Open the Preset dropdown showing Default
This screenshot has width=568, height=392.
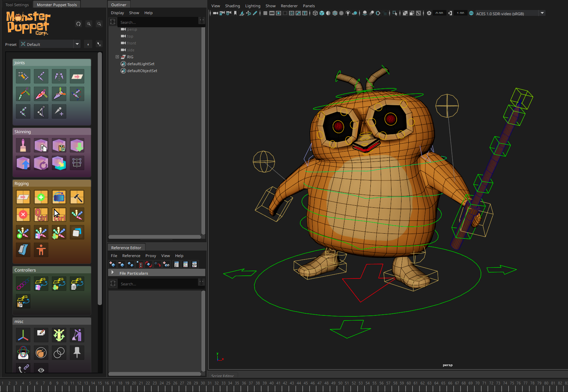77,44
